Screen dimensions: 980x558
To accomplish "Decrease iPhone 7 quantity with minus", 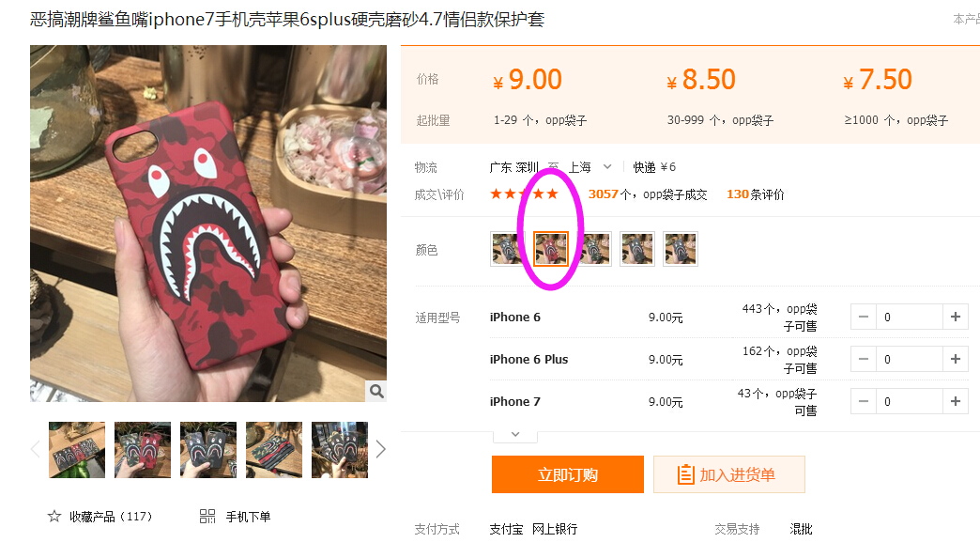I will pos(863,402).
